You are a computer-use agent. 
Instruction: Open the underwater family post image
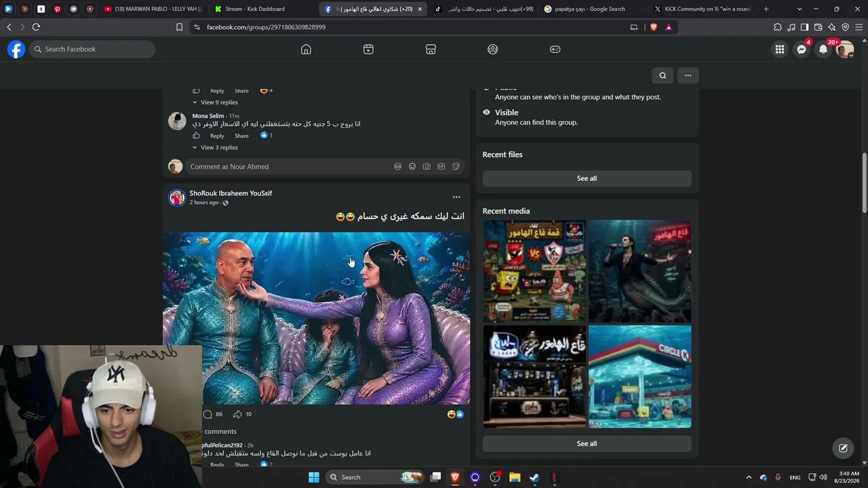click(x=316, y=319)
